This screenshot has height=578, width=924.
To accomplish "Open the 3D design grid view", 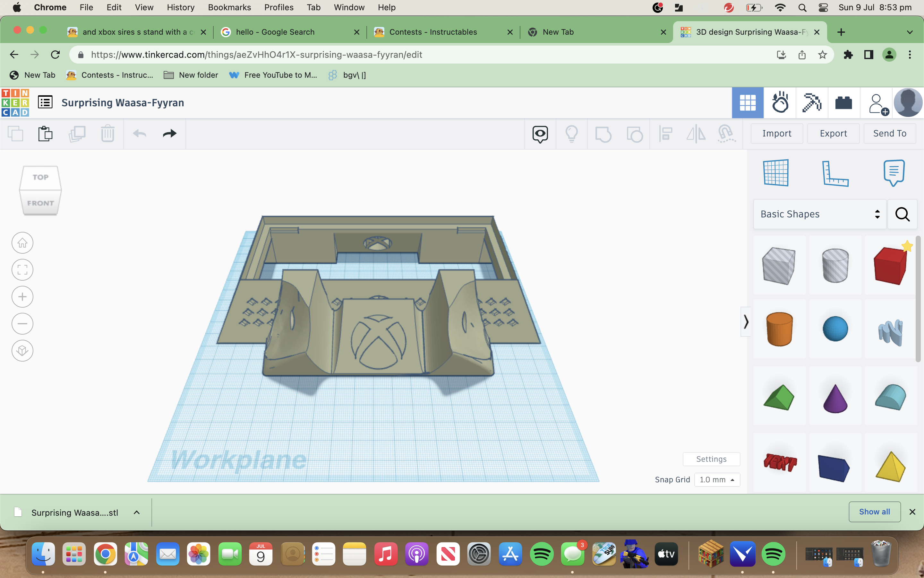I will coord(748,102).
